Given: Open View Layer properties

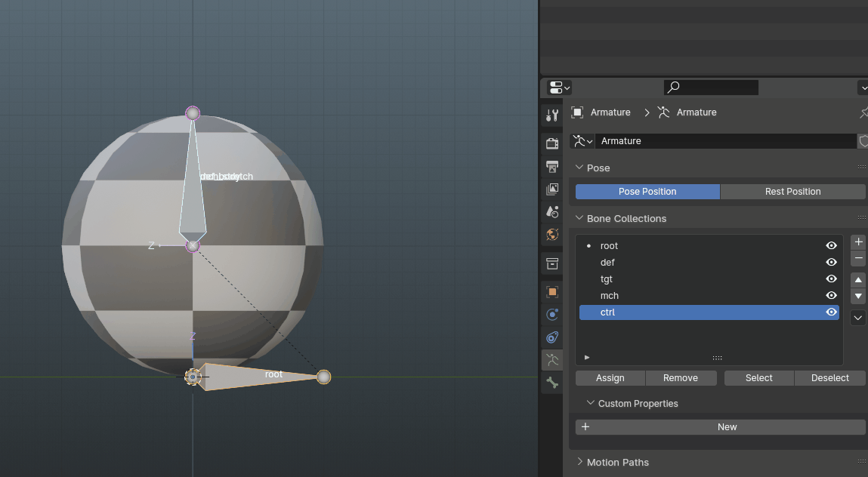Looking at the screenshot, I should [x=551, y=189].
